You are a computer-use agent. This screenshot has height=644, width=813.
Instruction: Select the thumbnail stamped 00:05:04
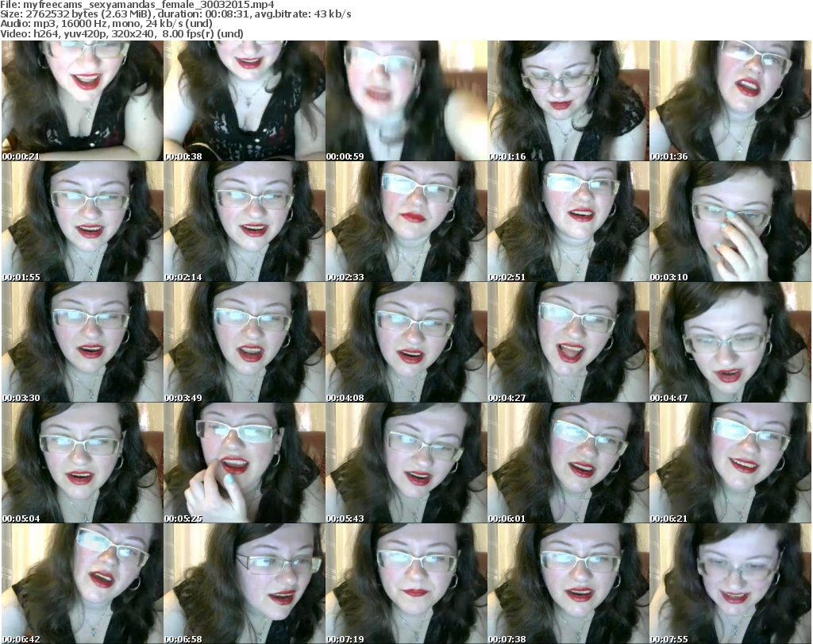click(83, 462)
